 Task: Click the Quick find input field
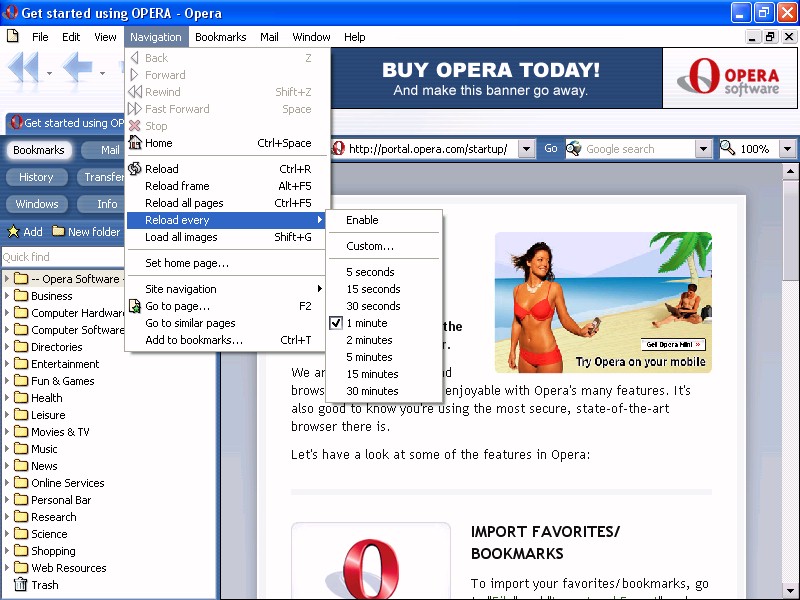pos(60,257)
